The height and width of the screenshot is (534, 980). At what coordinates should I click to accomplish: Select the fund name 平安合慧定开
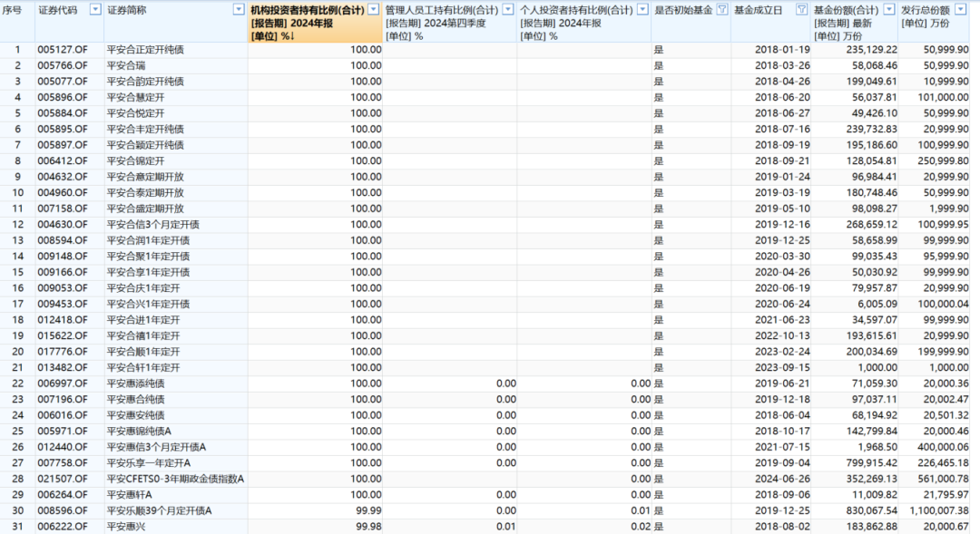(x=135, y=97)
